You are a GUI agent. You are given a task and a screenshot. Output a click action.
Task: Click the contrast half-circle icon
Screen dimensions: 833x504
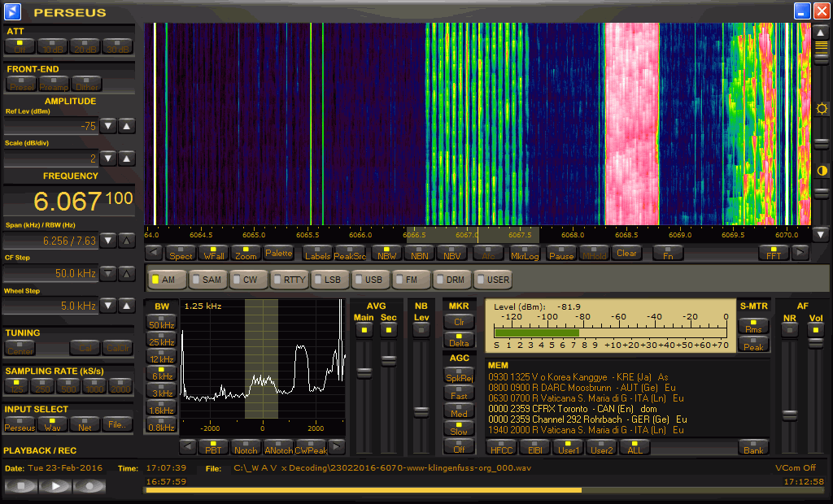[x=822, y=171]
